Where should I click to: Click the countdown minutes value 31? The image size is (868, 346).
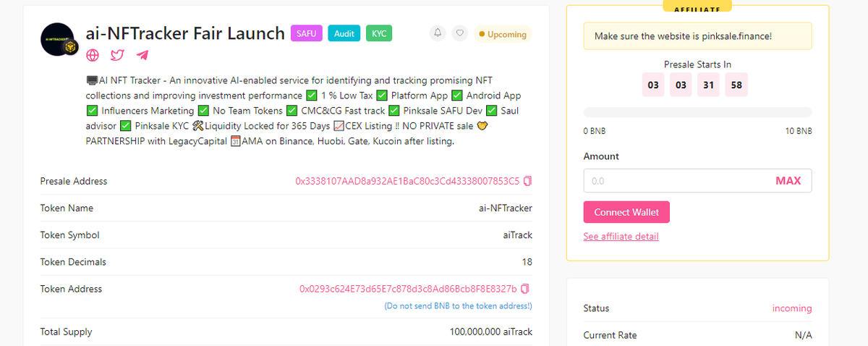709,85
